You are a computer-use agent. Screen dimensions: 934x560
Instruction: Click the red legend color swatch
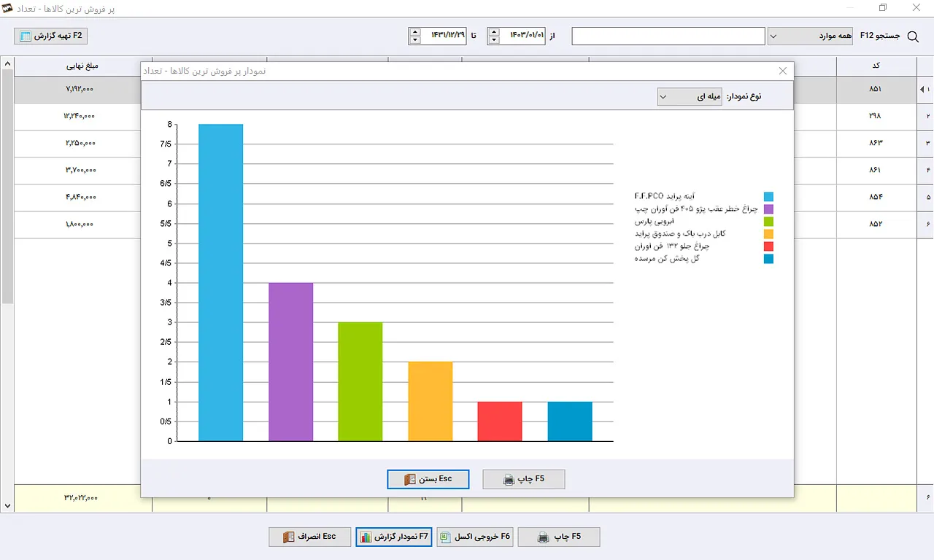click(768, 246)
